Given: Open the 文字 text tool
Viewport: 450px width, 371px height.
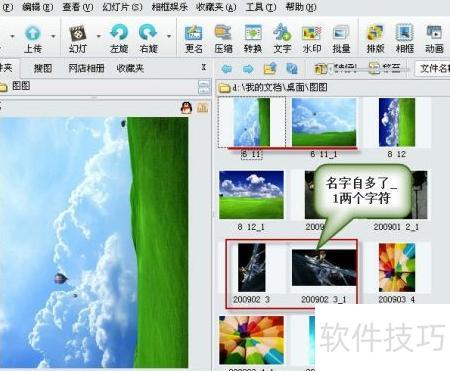Looking at the screenshot, I should tap(282, 39).
